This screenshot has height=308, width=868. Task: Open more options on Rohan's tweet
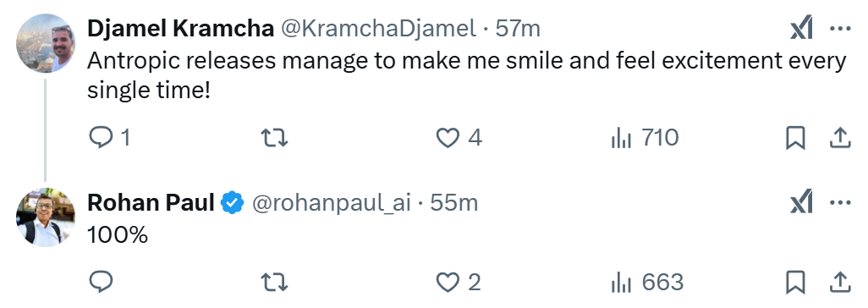(x=840, y=203)
